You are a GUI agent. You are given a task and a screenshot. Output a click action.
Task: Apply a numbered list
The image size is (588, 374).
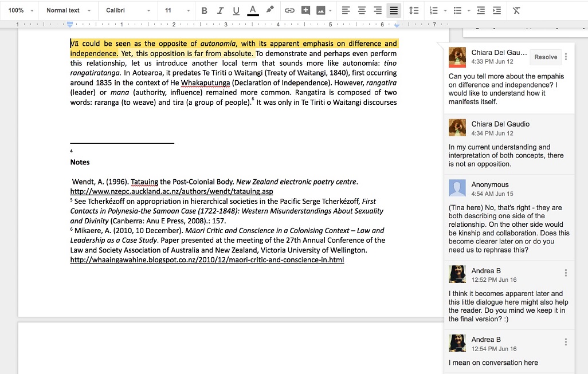click(434, 10)
